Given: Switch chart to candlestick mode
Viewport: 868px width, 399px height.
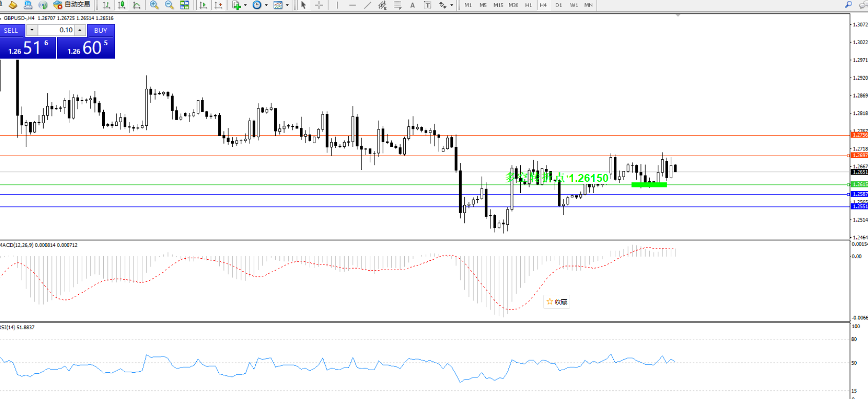Looking at the screenshot, I should click(x=122, y=5).
